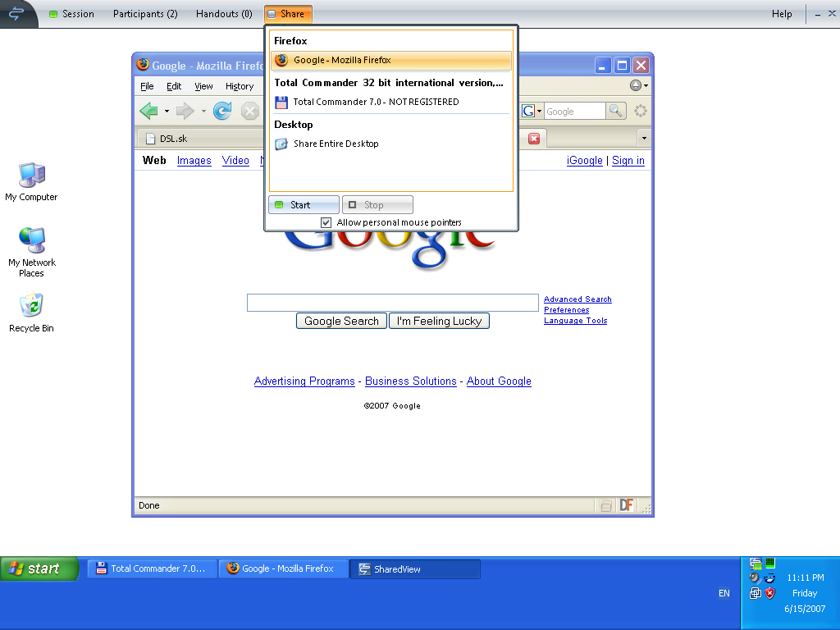Click the Firefox Forward arrow button

pyautogui.click(x=185, y=112)
